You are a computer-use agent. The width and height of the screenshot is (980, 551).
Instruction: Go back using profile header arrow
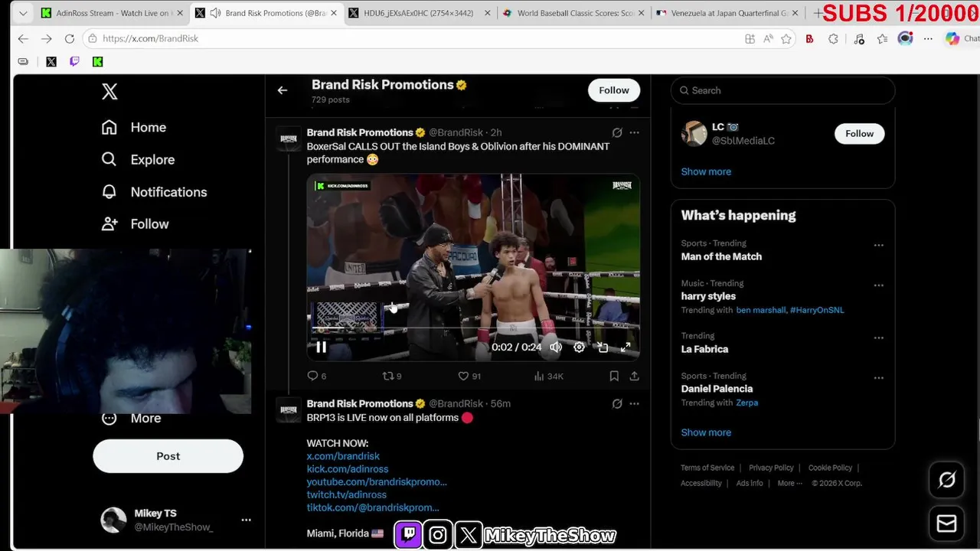pos(283,90)
